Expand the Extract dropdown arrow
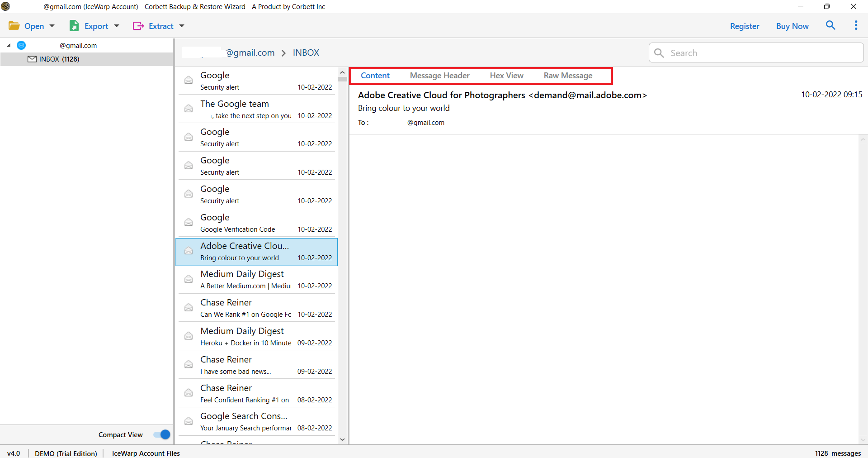The height and width of the screenshot is (458, 868). (182, 26)
